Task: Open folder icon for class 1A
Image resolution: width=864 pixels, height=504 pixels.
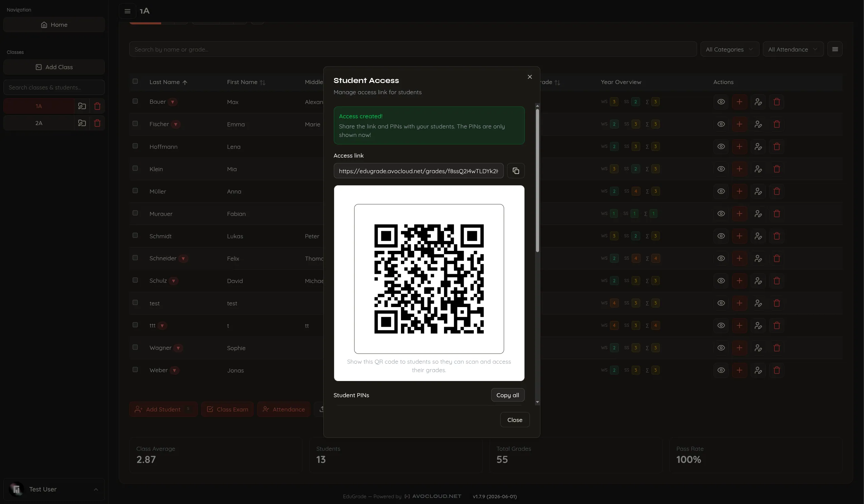Action: coord(82,106)
